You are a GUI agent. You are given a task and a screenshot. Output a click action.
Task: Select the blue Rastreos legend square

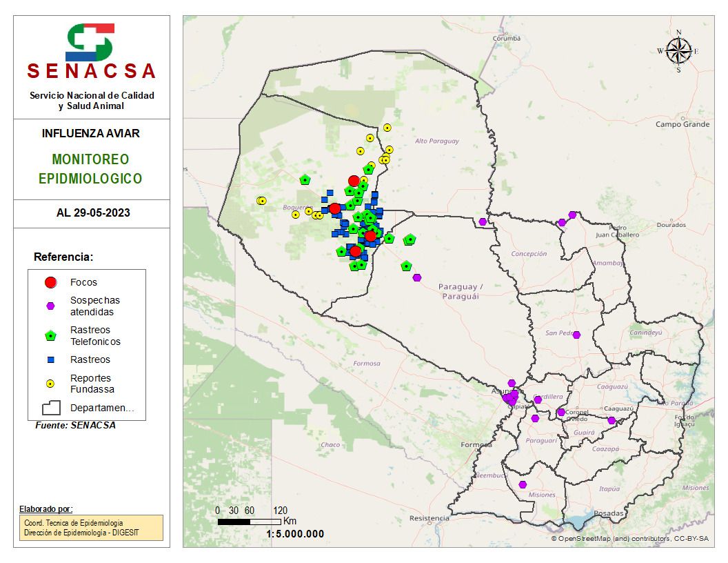(50, 359)
